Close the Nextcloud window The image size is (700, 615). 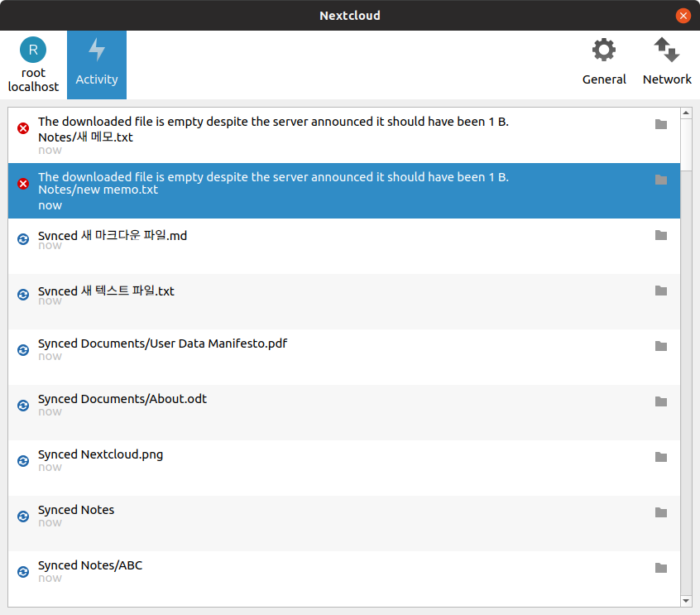[683, 16]
